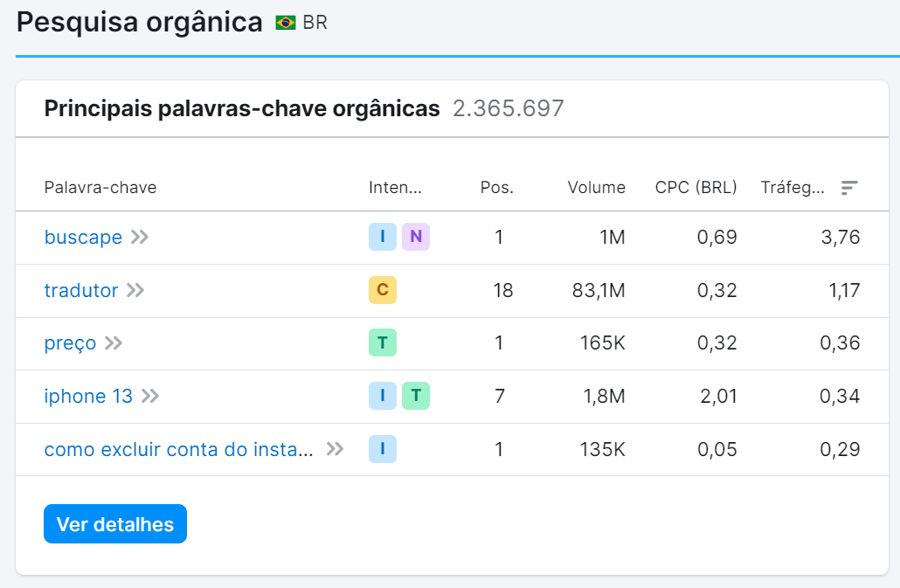This screenshot has height=588, width=900.
Task: Click the Palavra-chave column header
Action: tap(100, 187)
